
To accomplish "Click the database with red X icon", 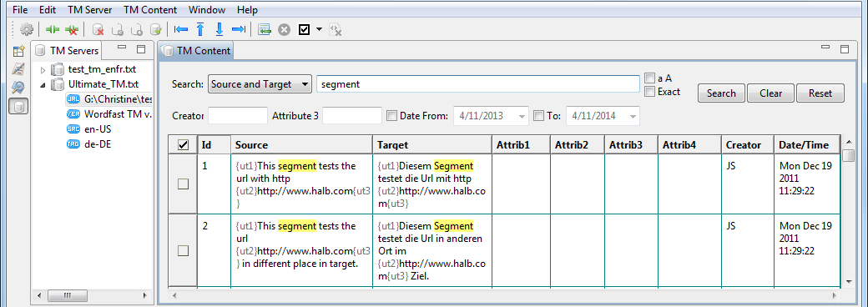I will tap(98, 29).
